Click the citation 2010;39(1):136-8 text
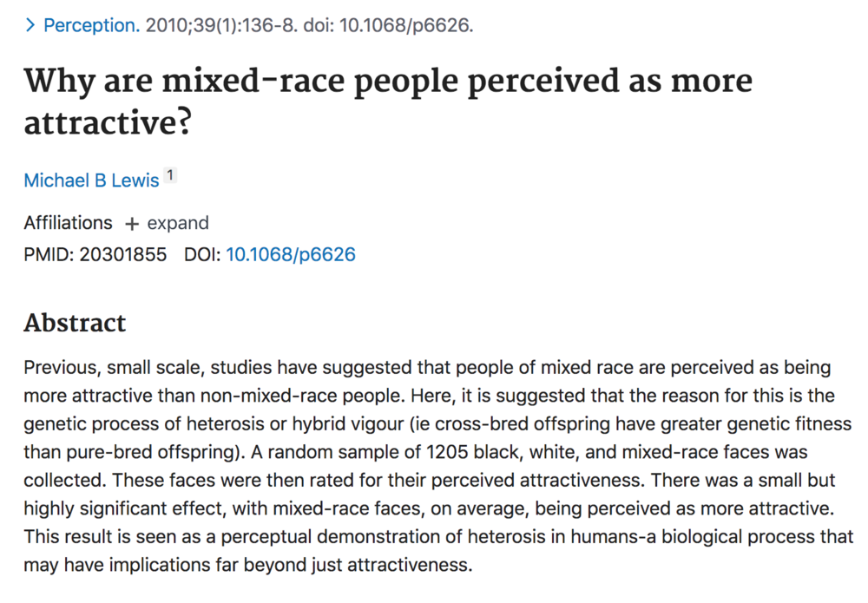Image resolution: width=868 pixels, height=603 pixels. click(x=221, y=25)
